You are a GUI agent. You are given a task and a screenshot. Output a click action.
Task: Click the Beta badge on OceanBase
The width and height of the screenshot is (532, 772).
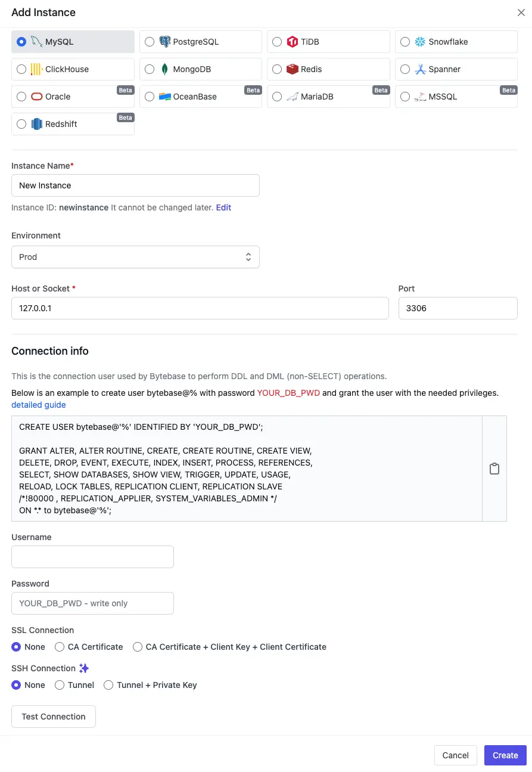click(x=253, y=90)
